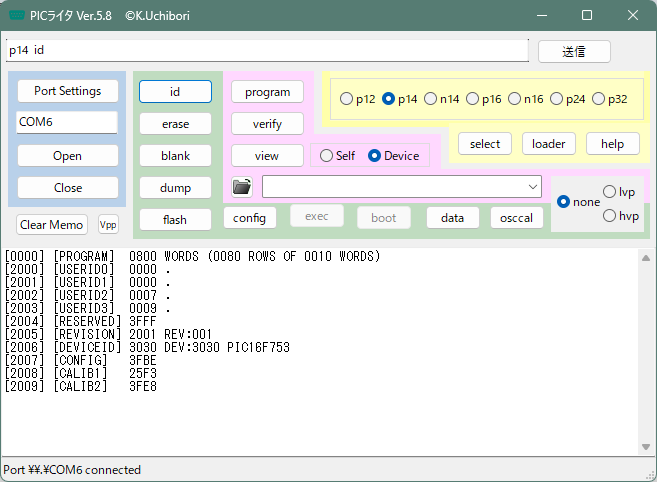657x482 pixels.
Task: Click the erase button
Action: pos(175,124)
